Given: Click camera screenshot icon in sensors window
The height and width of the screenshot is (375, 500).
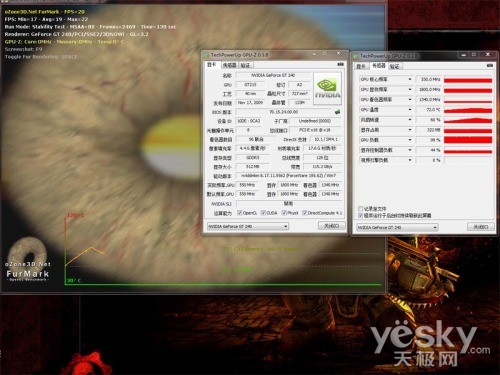Looking at the screenshot, I should click(x=489, y=66).
